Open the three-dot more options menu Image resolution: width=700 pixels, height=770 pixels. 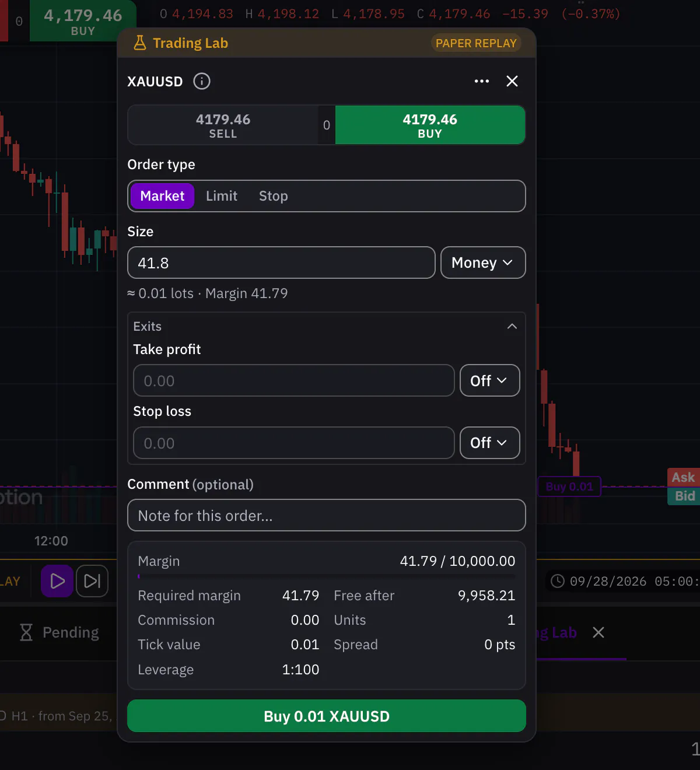pyautogui.click(x=482, y=81)
